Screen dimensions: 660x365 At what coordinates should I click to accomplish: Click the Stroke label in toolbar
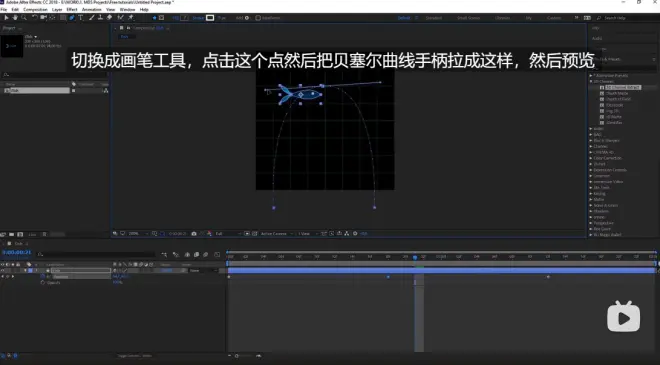coord(198,18)
